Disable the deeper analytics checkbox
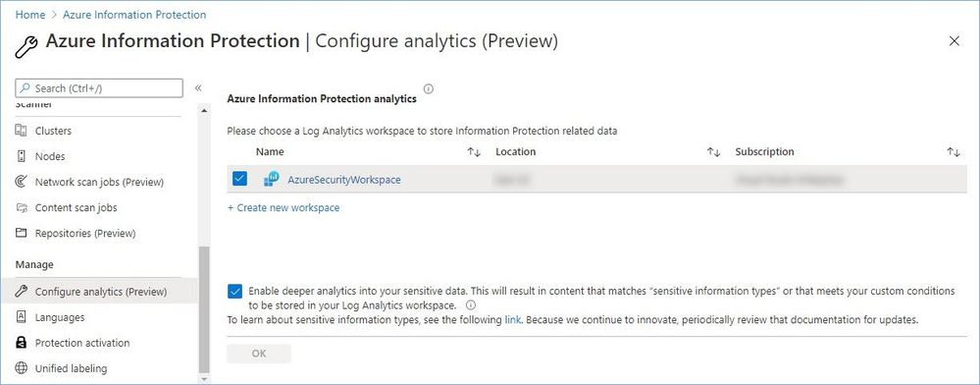The image size is (980, 385). pyautogui.click(x=235, y=291)
